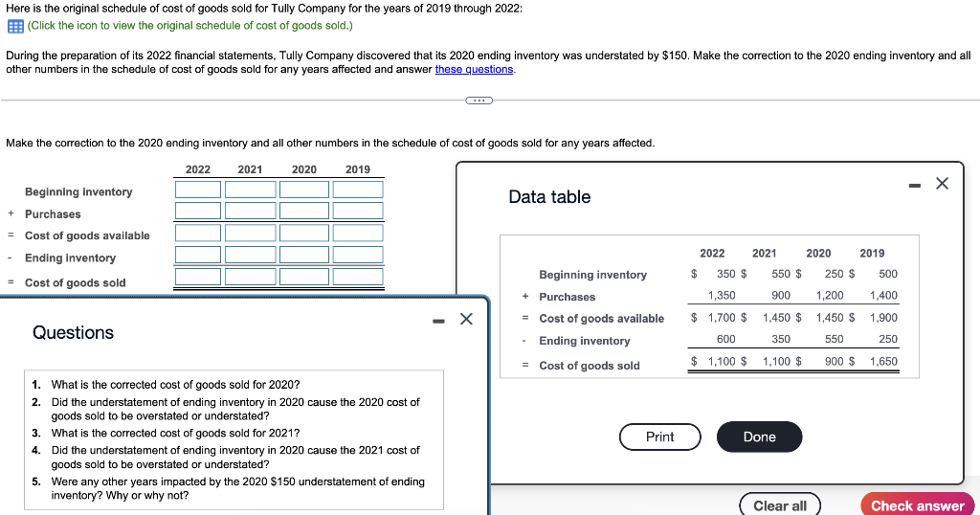Click the 2021 Cost of goods available field
980x515 pixels.
tap(250, 234)
